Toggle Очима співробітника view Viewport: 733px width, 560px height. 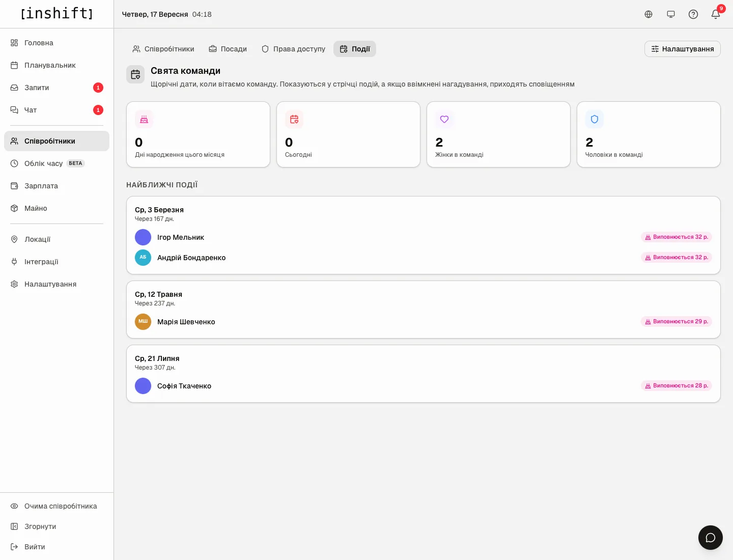tap(57, 506)
